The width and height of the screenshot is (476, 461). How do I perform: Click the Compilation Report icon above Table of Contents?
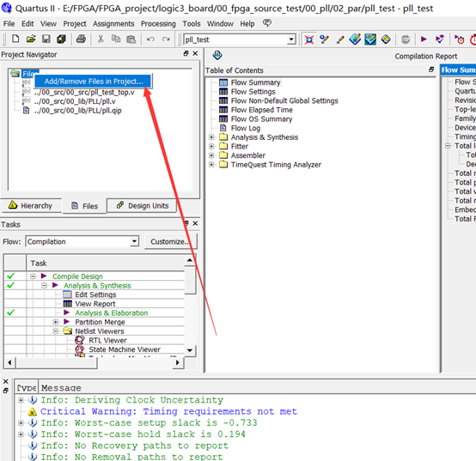tap(217, 55)
